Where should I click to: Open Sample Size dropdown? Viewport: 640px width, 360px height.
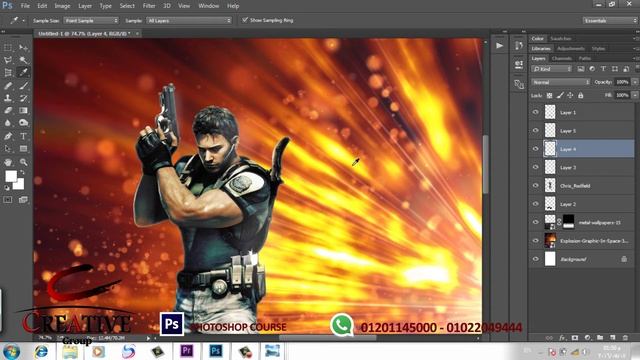[91, 20]
